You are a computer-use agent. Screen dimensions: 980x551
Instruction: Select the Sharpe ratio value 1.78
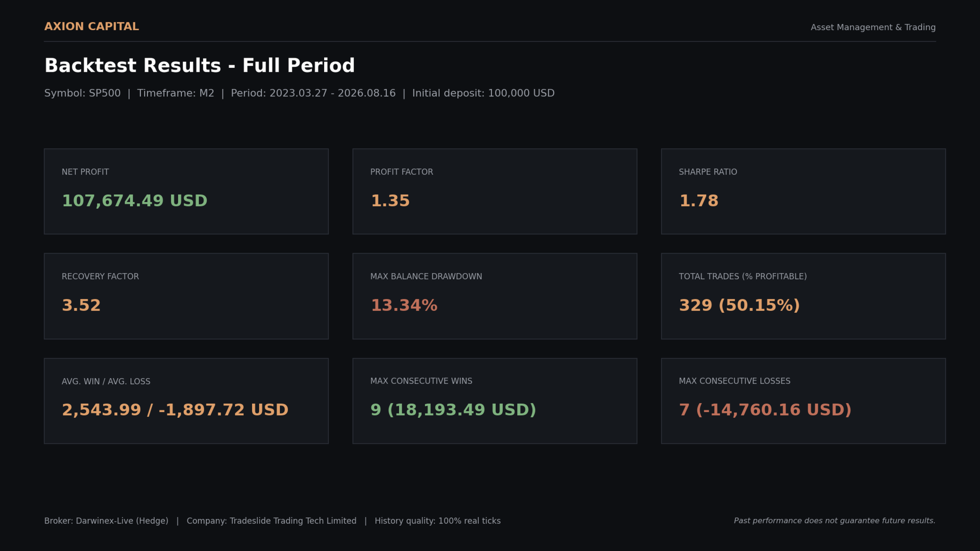699,201
